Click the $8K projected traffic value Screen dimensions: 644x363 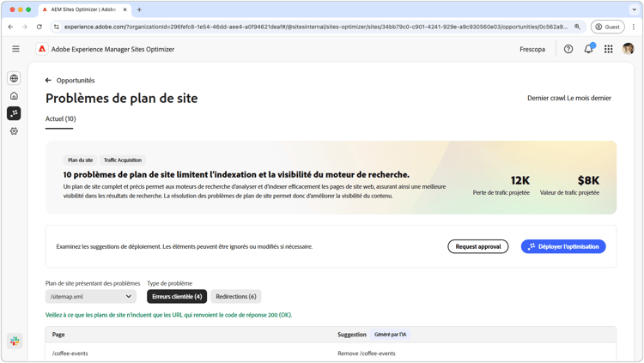(x=588, y=180)
